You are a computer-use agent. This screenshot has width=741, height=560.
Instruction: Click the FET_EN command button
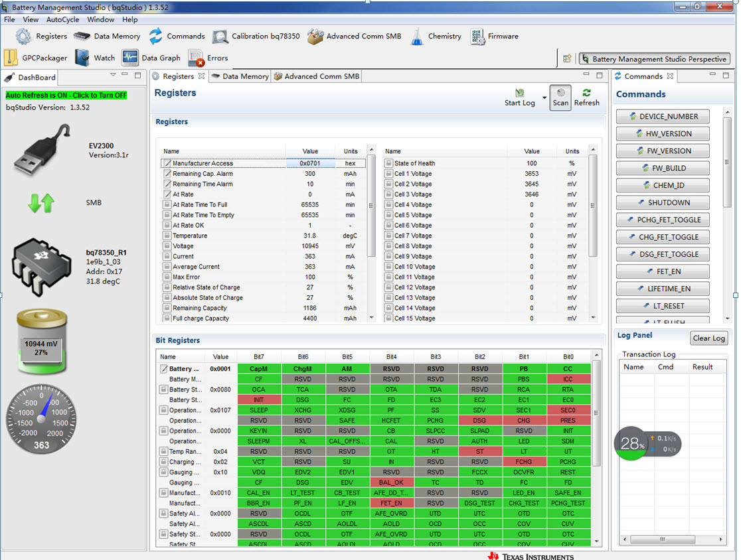(663, 271)
